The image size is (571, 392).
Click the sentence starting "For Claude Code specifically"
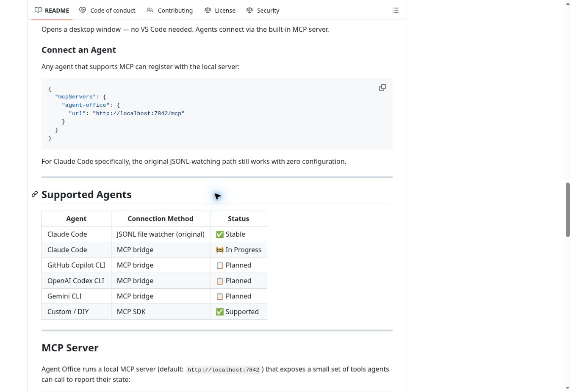[194, 161]
